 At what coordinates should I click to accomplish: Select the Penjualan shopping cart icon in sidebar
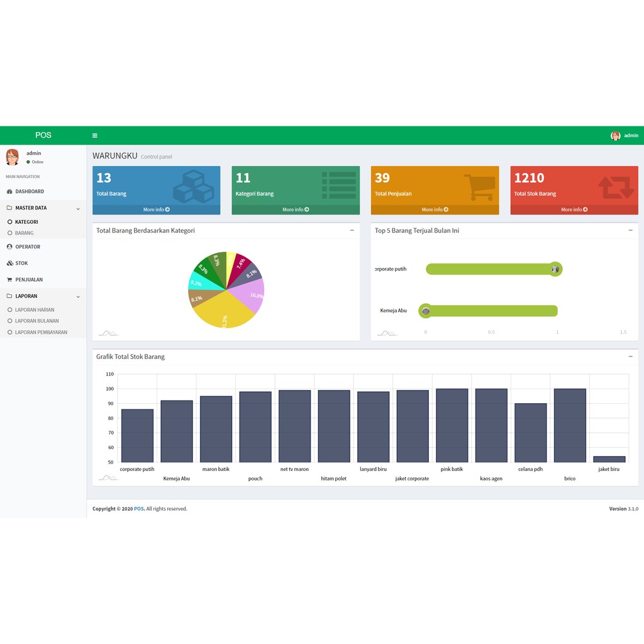pos(8,279)
